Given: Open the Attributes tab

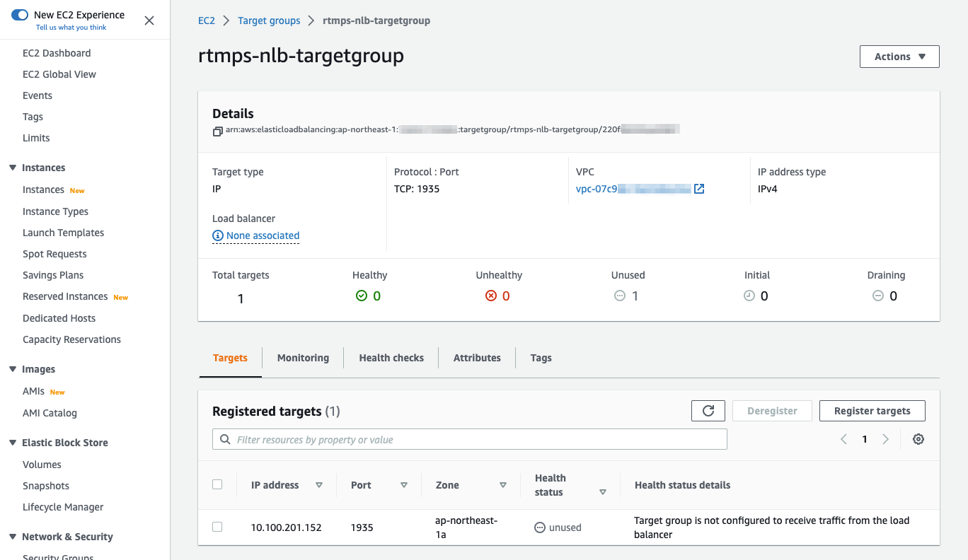Looking at the screenshot, I should tap(477, 358).
